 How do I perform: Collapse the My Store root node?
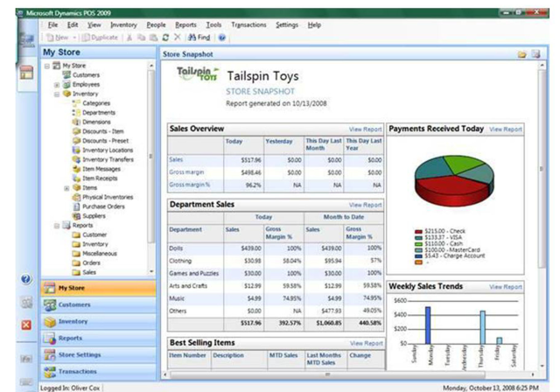click(47, 66)
